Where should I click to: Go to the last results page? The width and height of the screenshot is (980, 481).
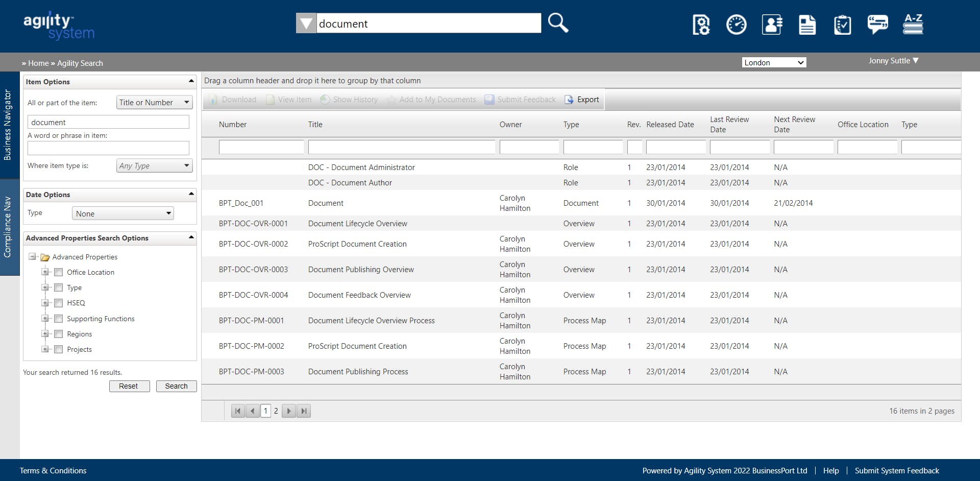[304, 411]
